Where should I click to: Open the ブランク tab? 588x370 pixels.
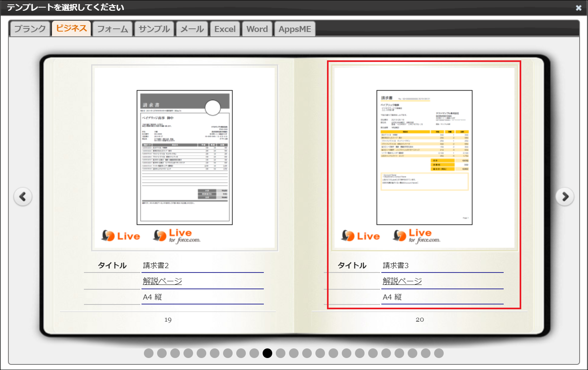tap(30, 29)
